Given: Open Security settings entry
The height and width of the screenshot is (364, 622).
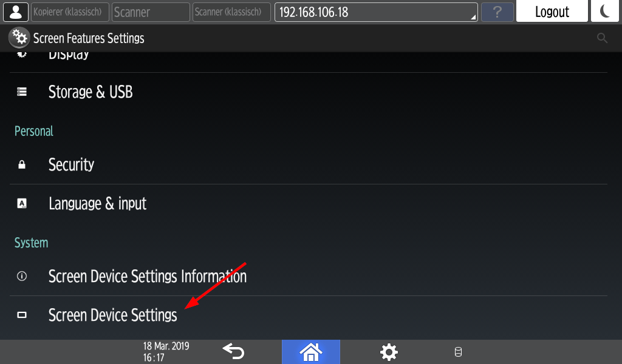Looking at the screenshot, I should point(309,164).
